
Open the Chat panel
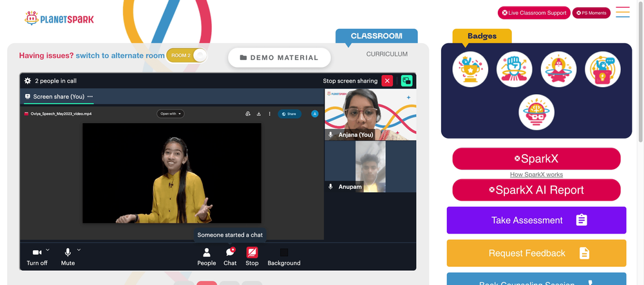point(230,257)
